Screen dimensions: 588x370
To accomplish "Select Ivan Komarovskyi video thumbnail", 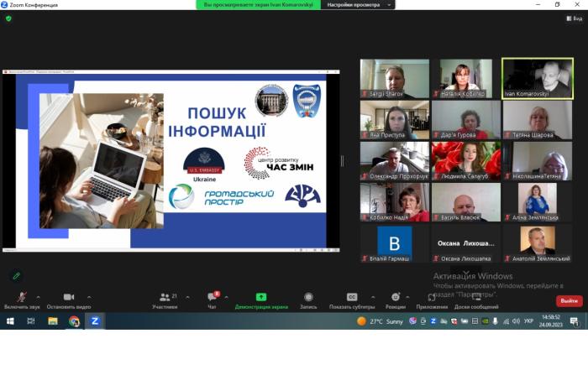I will coord(537,78).
